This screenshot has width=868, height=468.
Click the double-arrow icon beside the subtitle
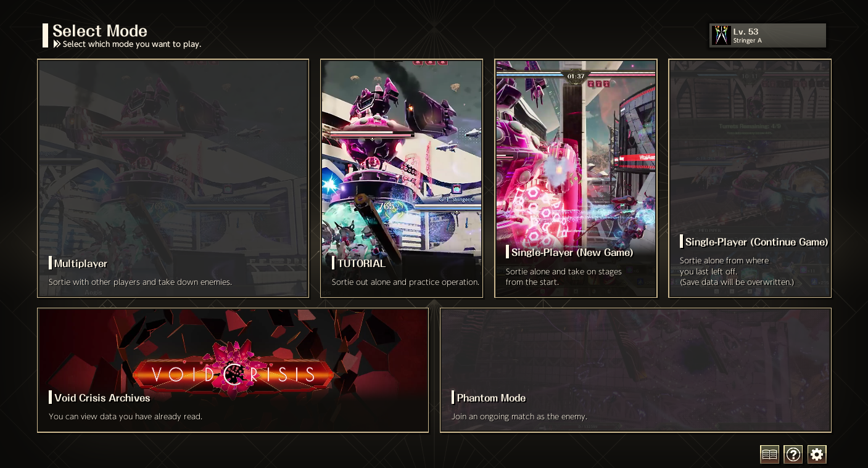pyautogui.click(x=57, y=44)
